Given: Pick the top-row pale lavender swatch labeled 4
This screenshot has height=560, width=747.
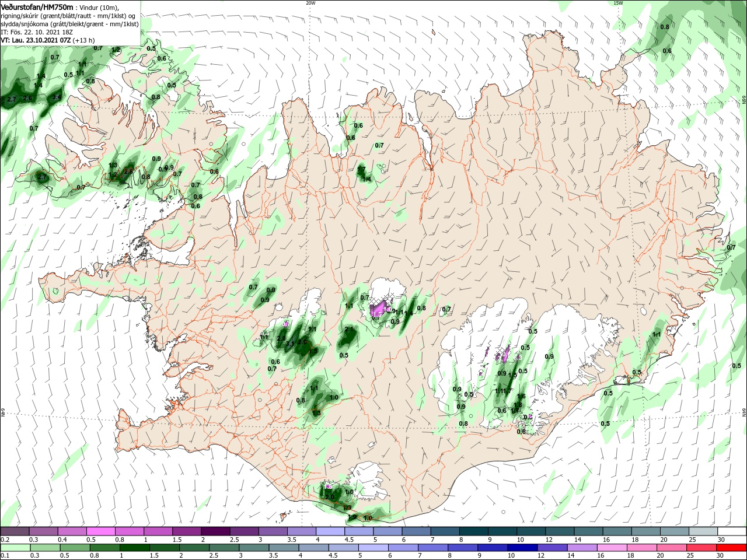Looking at the screenshot, I should point(329,531).
